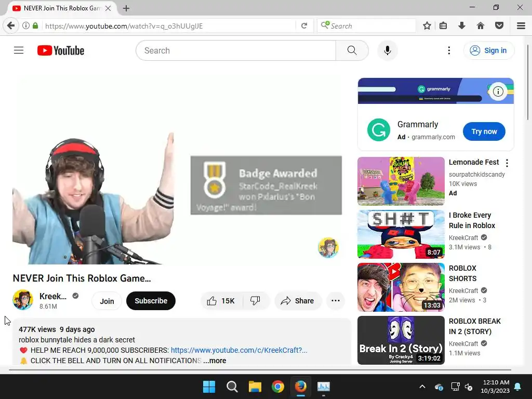Show site information icon in the address bar
Screen dimensions: 532x399
(26, 26)
